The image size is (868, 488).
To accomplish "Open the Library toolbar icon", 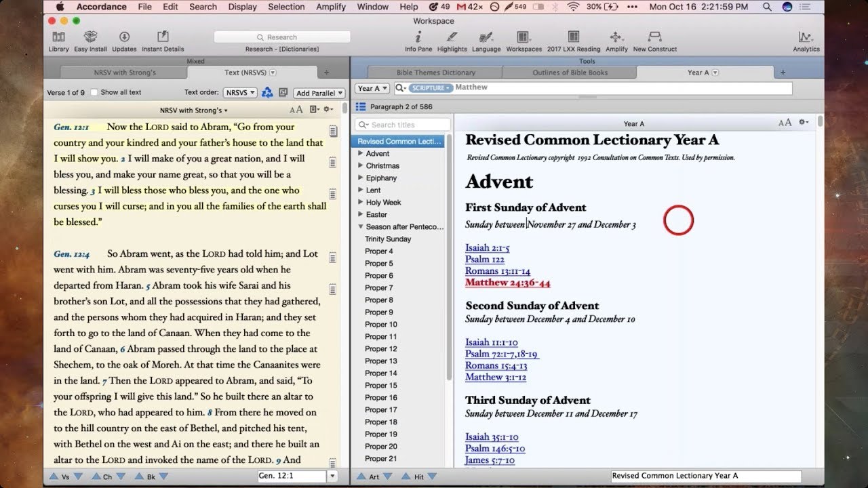I will tap(58, 37).
